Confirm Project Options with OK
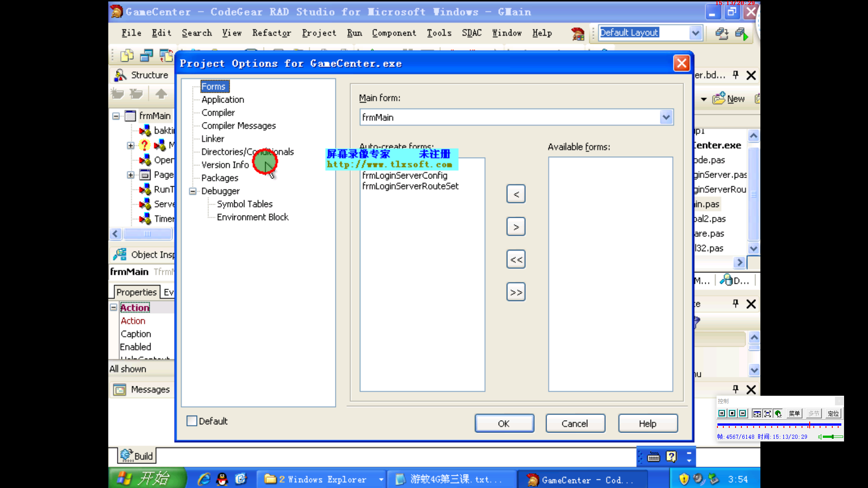Viewport: 868px width, 488px height. click(x=504, y=423)
